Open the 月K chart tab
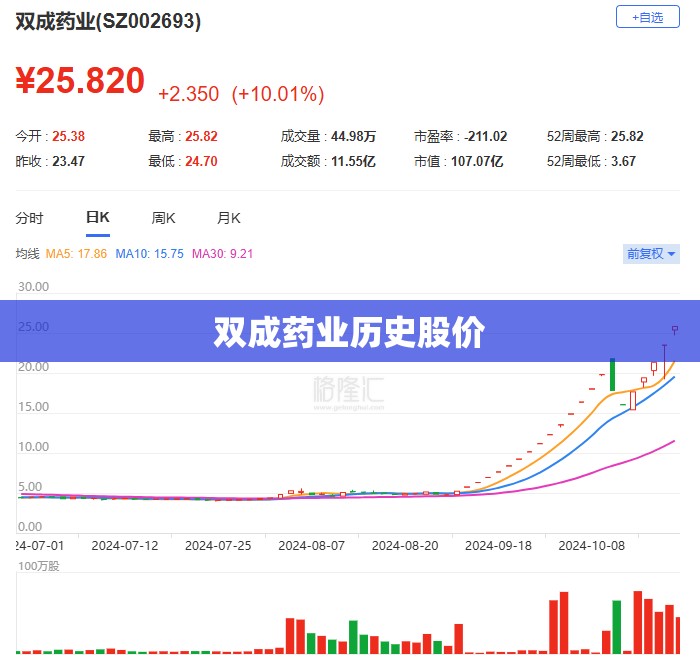Image resolution: width=700 pixels, height=663 pixels. tap(229, 218)
